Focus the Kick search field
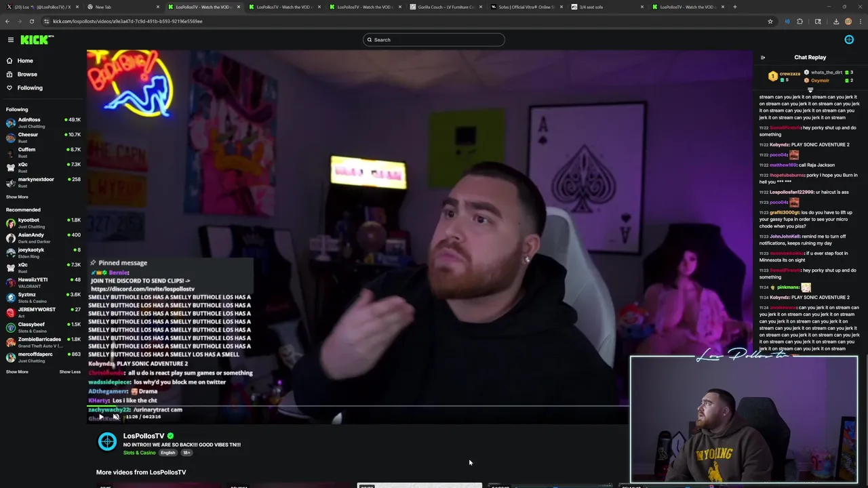 434,40
